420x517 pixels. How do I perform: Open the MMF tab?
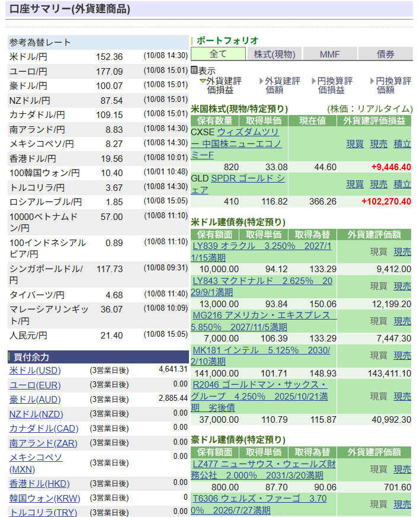tap(330, 54)
